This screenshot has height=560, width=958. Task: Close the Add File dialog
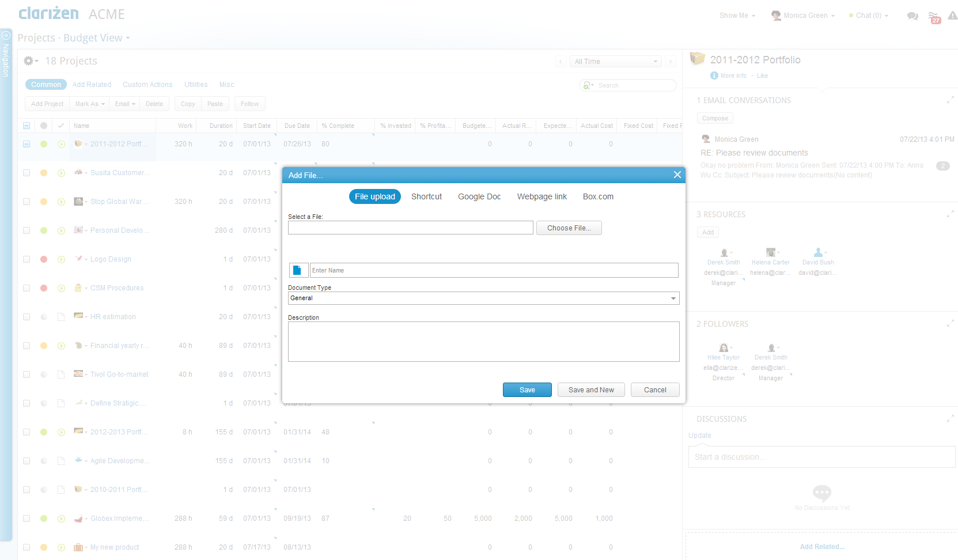(677, 175)
